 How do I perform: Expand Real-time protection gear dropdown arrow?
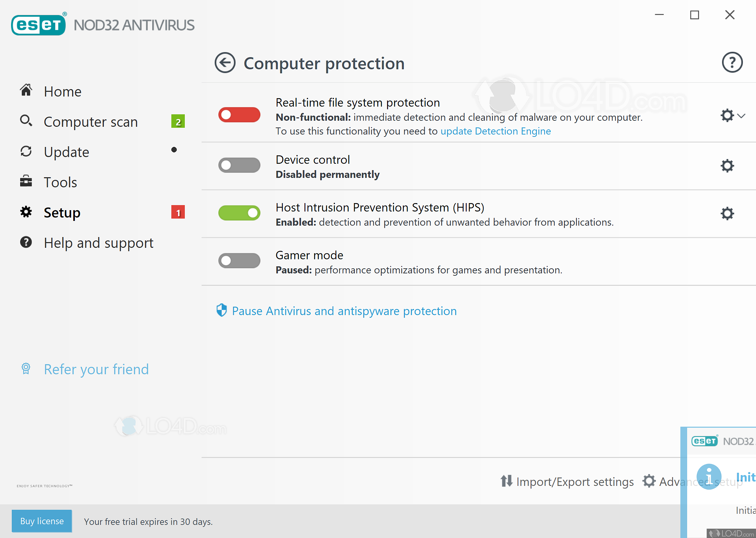click(x=742, y=116)
